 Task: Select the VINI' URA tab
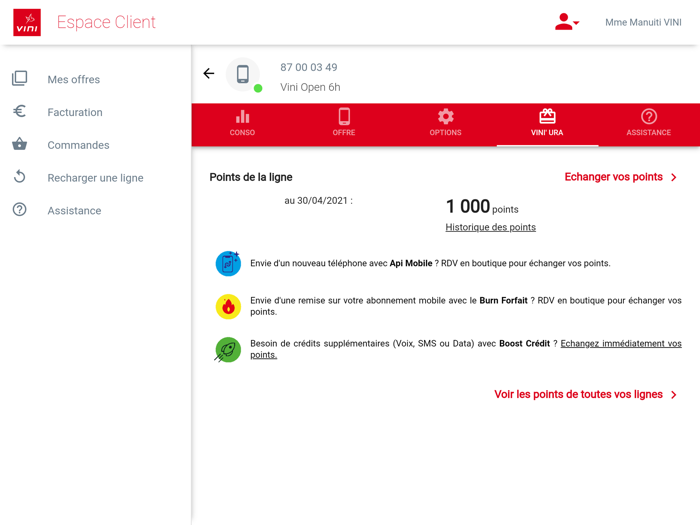pyautogui.click(x=547, y=124)
